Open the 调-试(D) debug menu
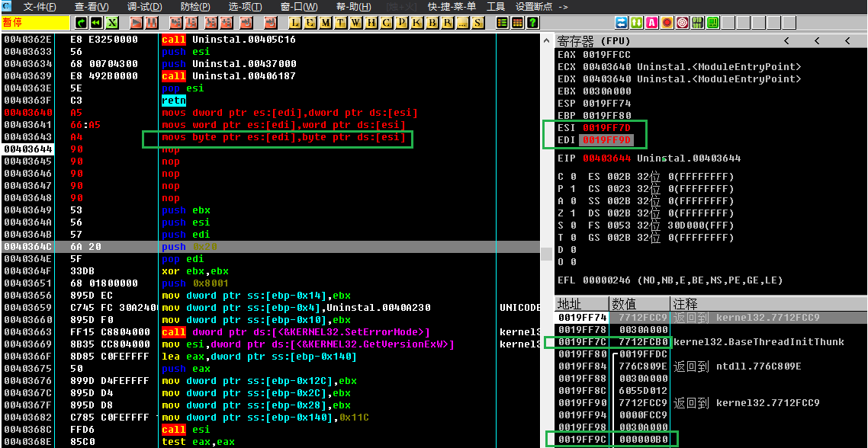 pyautogui.click(x=144, y=7)
